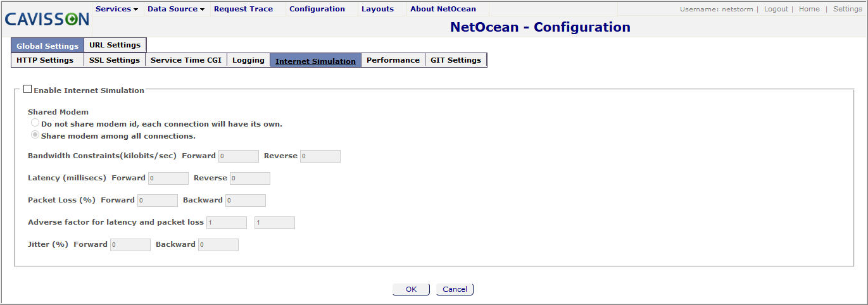Viewport: 868px width, 305px height.
Task: Click the Bandwidth Constraints Reverse field
Action: pos(320,156)
